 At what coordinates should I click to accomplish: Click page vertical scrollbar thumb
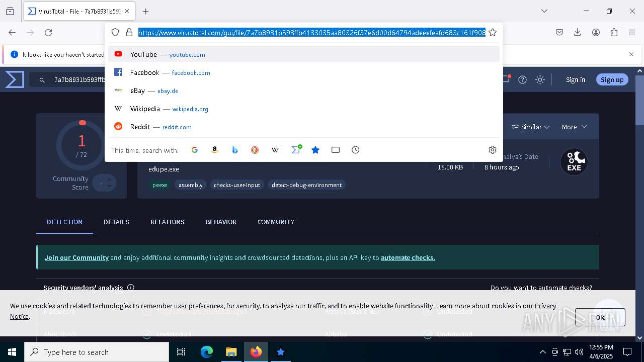(x=639, y=100)
